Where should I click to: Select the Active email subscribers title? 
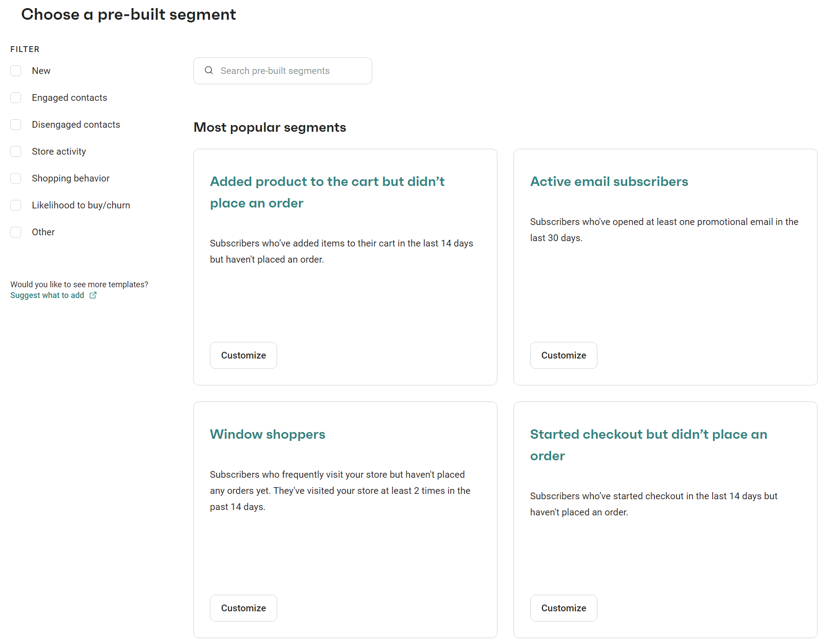tap(609, 182)
